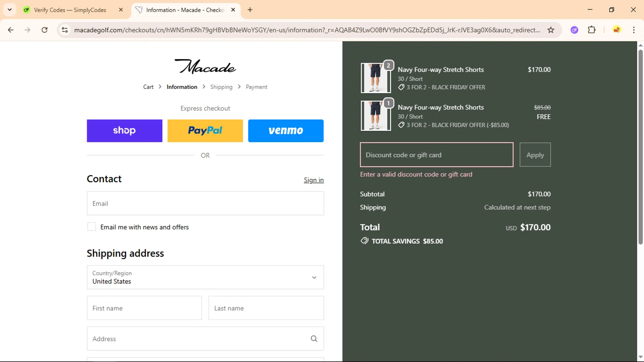Click the vertical page scrollbar
The height and width of the screenshot is (362, 644).
coord(640,146)
